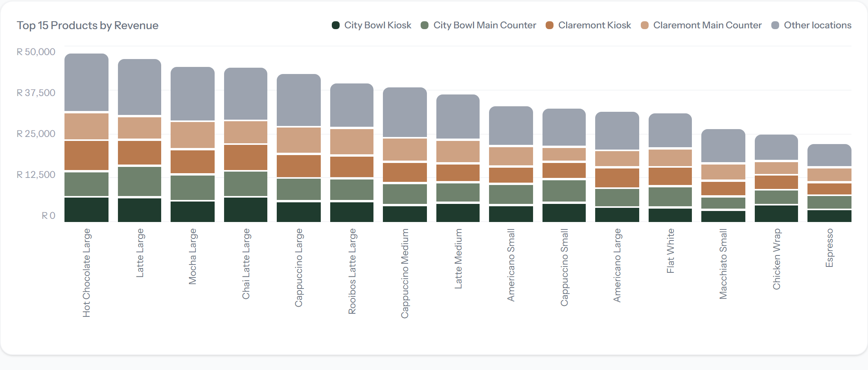This screenshot has height=370, width=868.
Task: Select Hot Chocolate Large gray Other locations segment
Action: (x=86, y=82)
